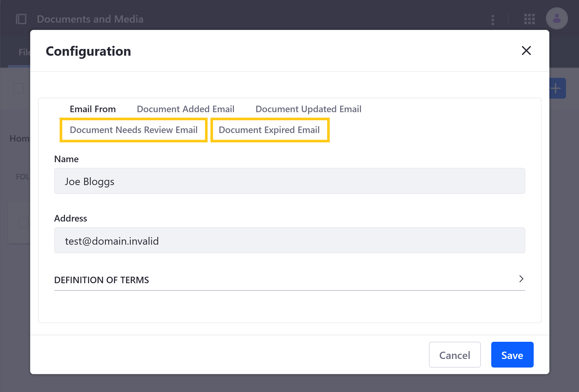
Task: Open the Document Added Email tab
Action: pos(185,109)
